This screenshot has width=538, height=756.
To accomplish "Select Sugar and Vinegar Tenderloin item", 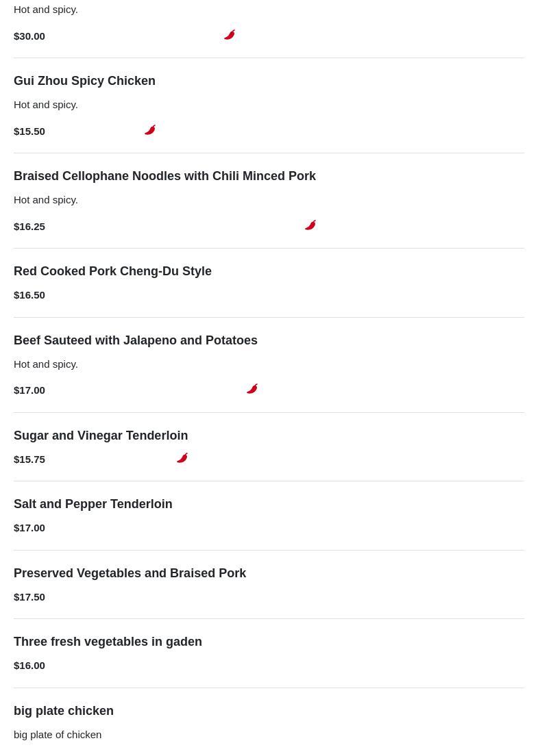I will tap(101, 436).
